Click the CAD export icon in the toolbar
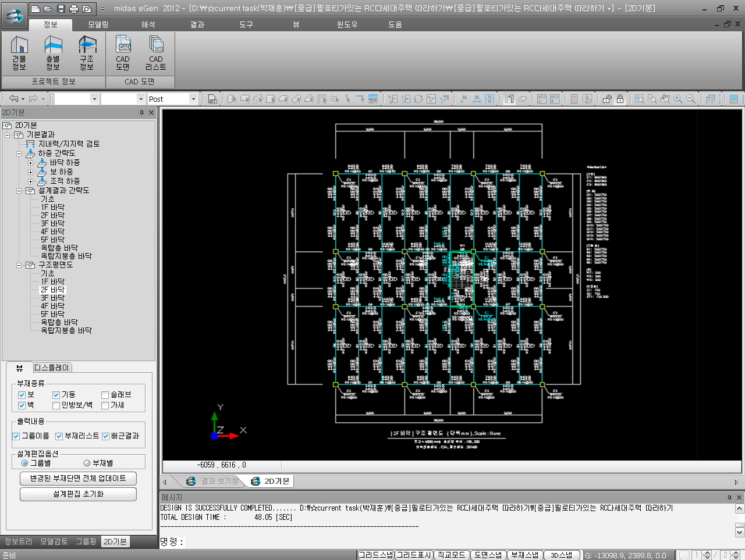The height and width of the screenshot is (560, 745). [212, 99]
